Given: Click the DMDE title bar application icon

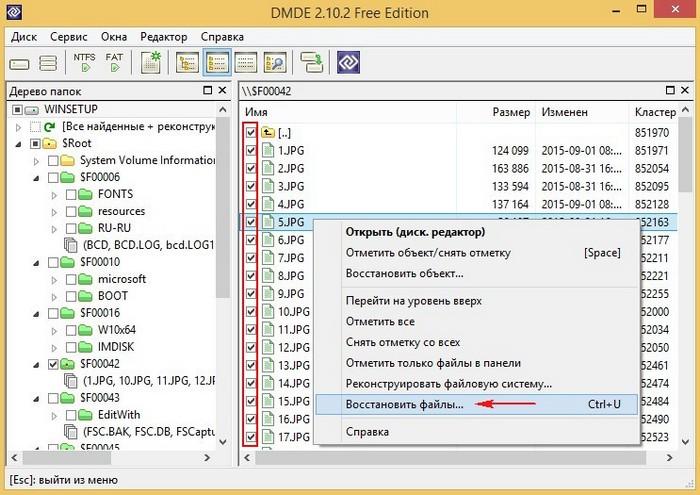Looking at the screenshot, I should tap(14, 12).
